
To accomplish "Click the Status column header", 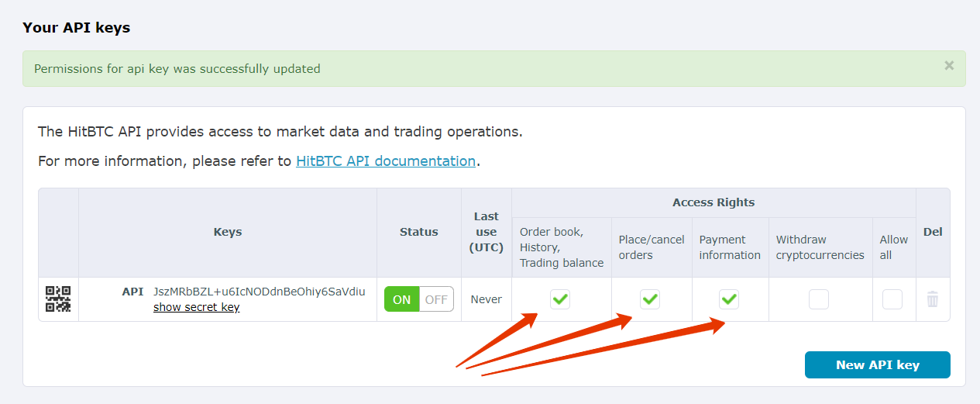I will click(419, 232).
